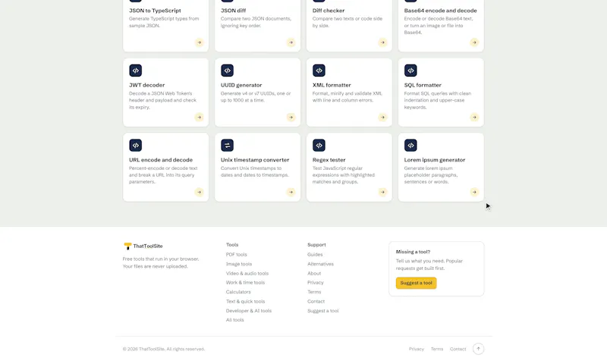Open Guides link under Support
The width and height of the screenshot is (607, 364).
pyautogui.click(x=315, y=255)
